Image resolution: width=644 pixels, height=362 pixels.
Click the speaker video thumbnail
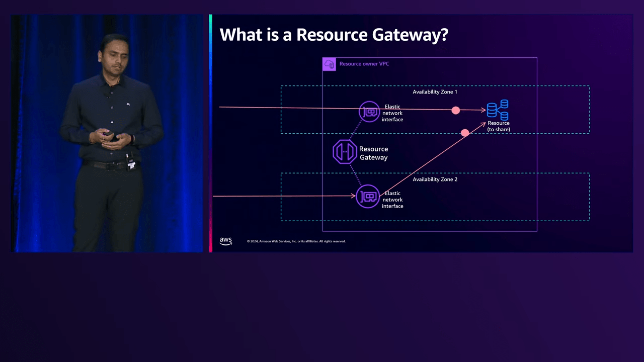(107, 133)
